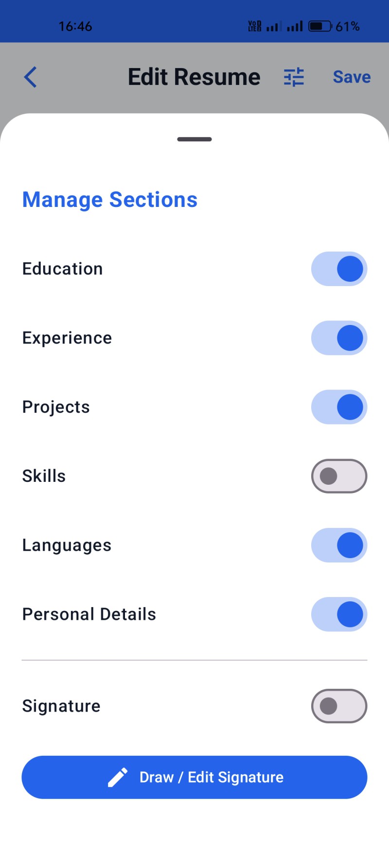Disable the Education section toggle

pyautogui.click(x=339, y=269)
